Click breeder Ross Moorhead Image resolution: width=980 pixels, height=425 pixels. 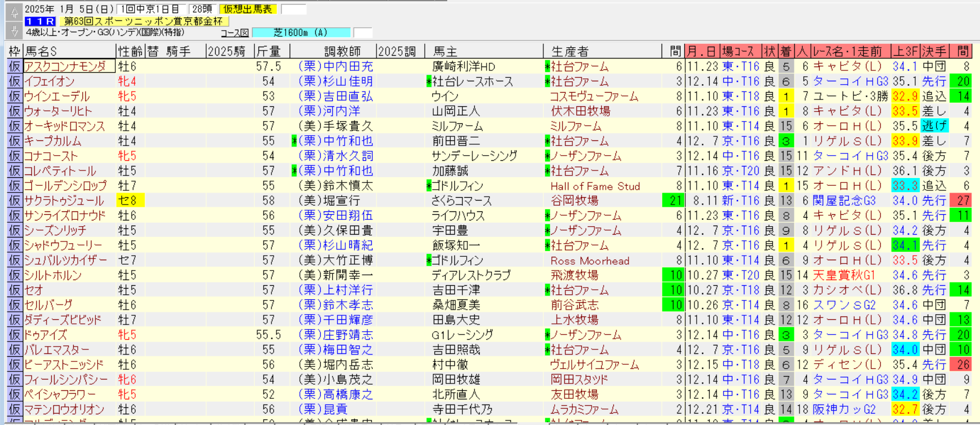click(590, 261)
